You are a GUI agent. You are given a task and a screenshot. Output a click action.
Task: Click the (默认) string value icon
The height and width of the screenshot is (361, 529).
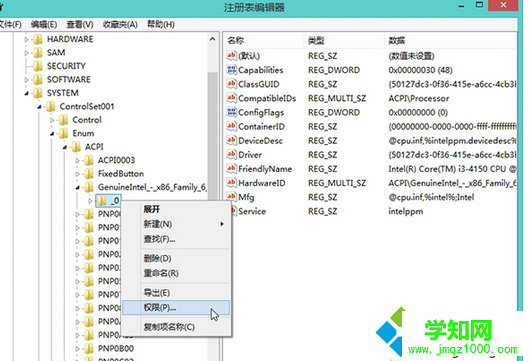pos(231,55)
